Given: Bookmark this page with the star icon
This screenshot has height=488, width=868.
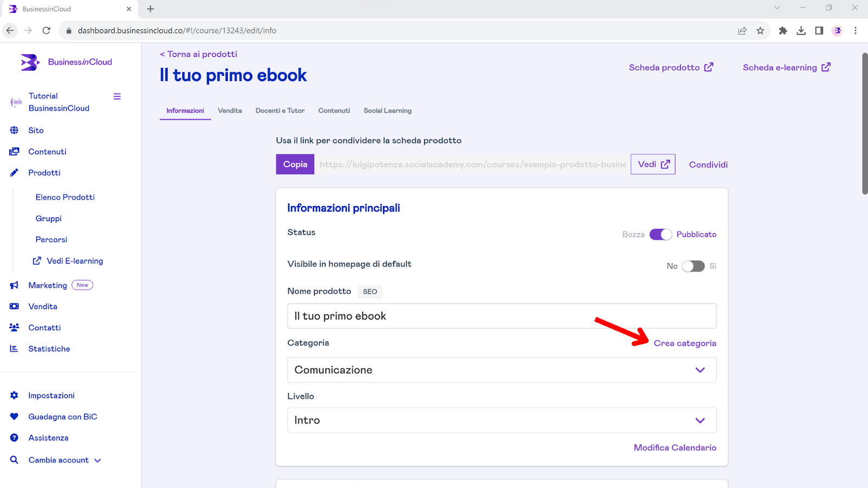Looking at the screenshot, I should click(x=760, y=30).
